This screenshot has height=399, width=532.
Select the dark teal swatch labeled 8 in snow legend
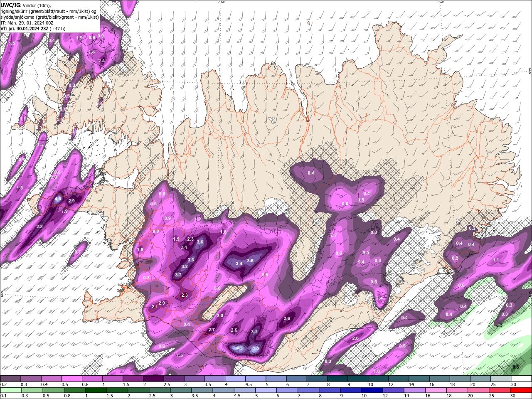pos(337,379)
